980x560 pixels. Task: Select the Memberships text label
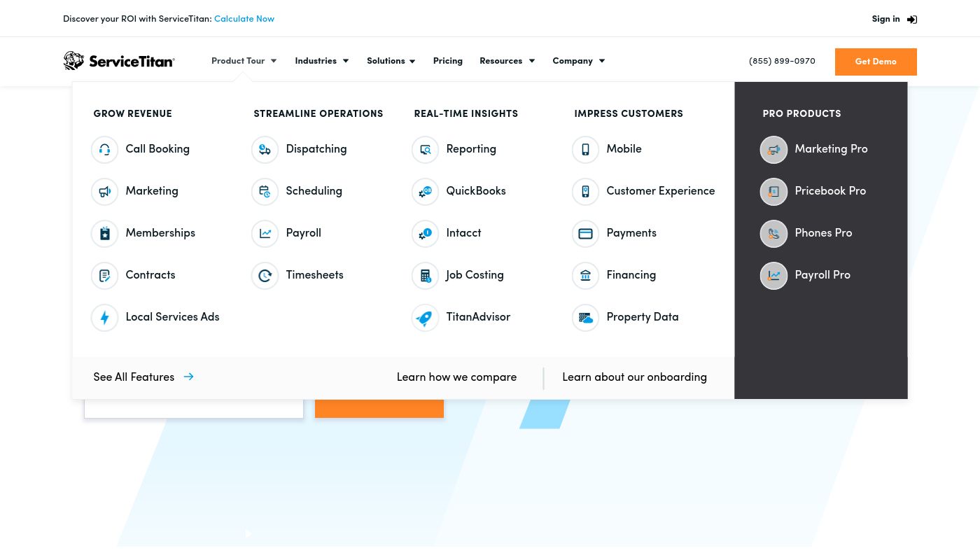[160, 233]
